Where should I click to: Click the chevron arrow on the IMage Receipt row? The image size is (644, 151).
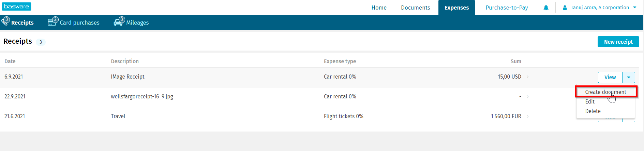coord(527,77)
